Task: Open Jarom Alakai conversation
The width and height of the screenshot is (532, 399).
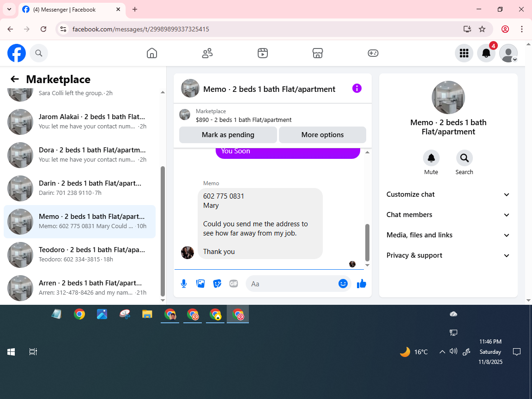Action: pos(80,121)
